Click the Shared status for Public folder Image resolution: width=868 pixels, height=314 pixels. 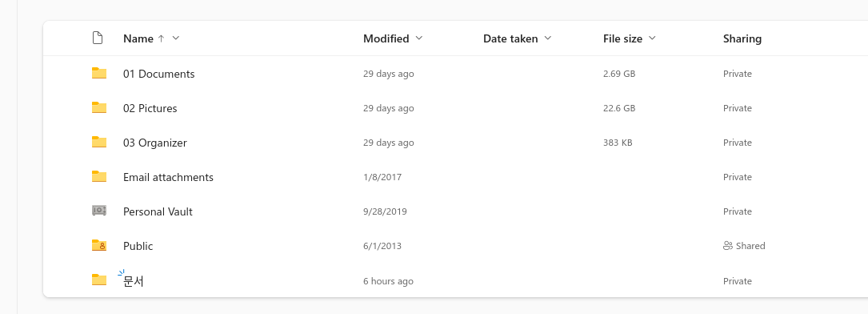[x=744, y=246]
